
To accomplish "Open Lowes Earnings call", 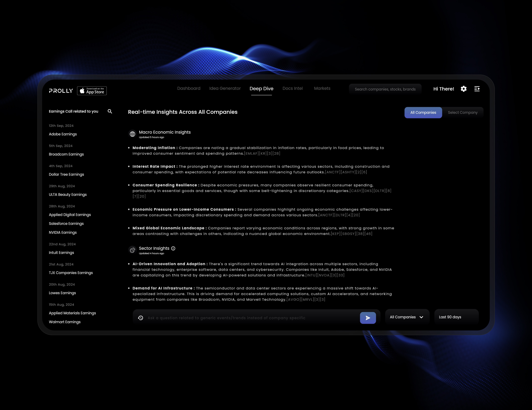I will (62, 293).
